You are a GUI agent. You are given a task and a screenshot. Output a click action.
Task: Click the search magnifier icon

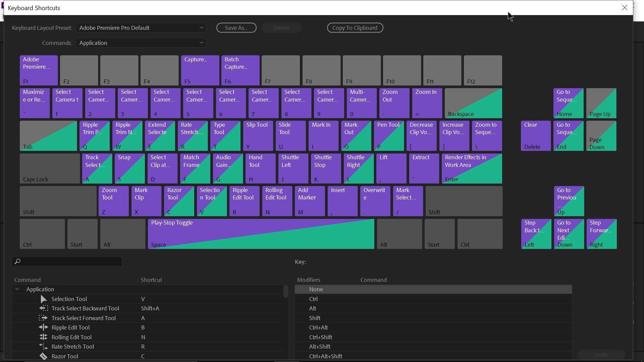18,261
